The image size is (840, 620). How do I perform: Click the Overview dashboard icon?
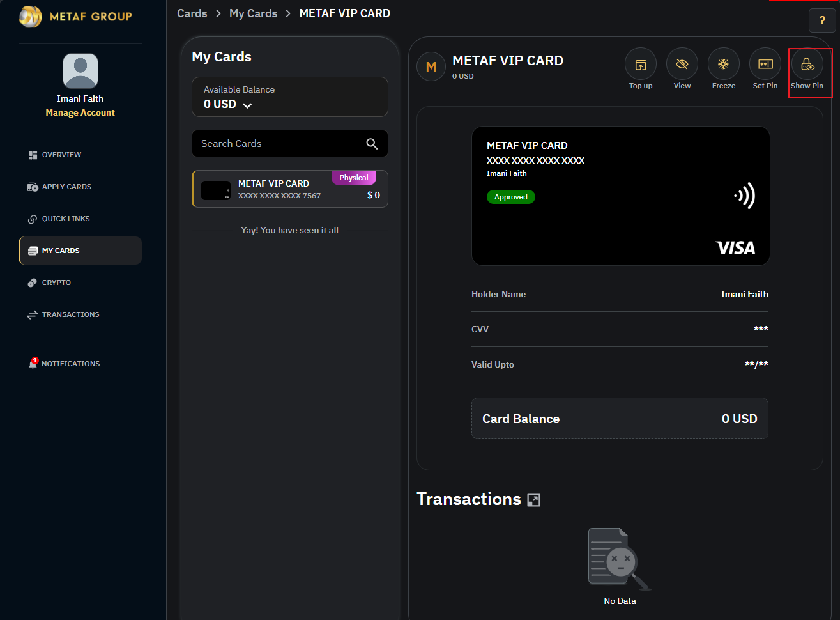tap(33, 155)
